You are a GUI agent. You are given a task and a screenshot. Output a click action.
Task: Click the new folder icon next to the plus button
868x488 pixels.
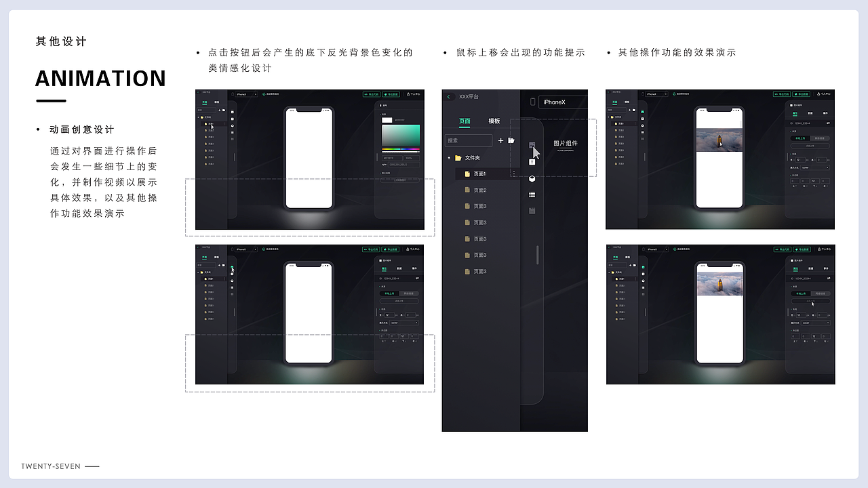coord(511,140)
